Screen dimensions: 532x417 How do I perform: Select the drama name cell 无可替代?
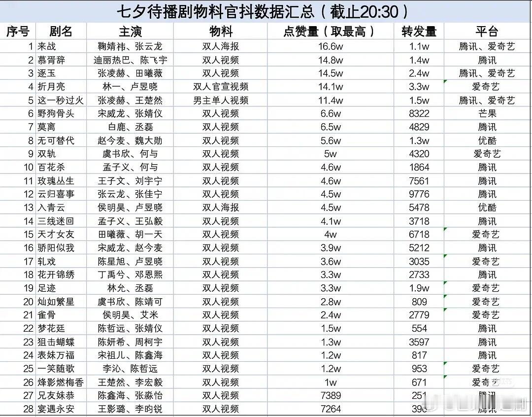click(61, 140)
